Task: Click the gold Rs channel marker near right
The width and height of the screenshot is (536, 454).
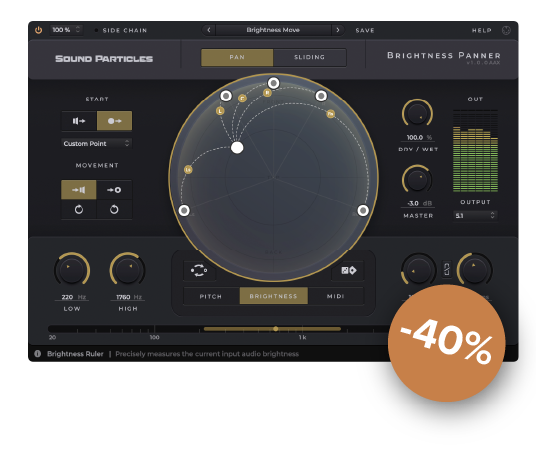Action: 331,114
